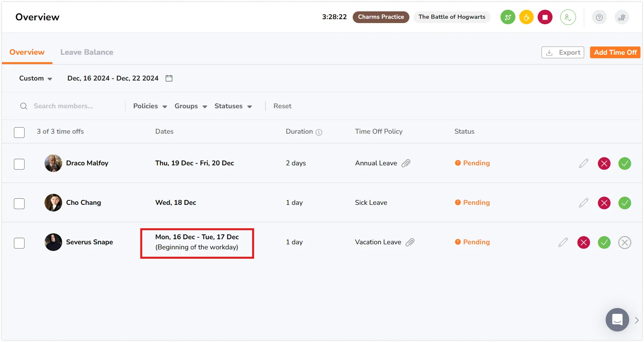Open the settings gear icon in header
This screenshot has height=342, width=644.
point(622,17)
